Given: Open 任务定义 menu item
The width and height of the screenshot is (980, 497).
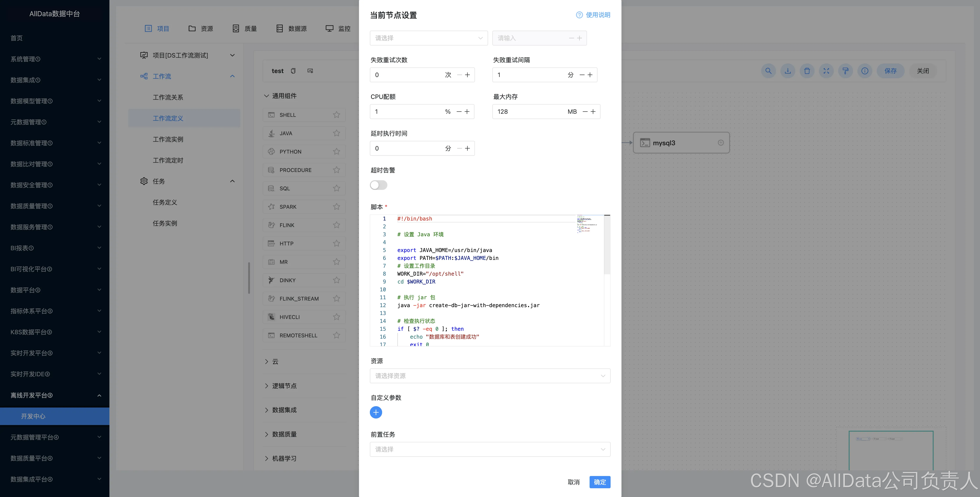Looking at the screenshot, I should click(165, 202).
